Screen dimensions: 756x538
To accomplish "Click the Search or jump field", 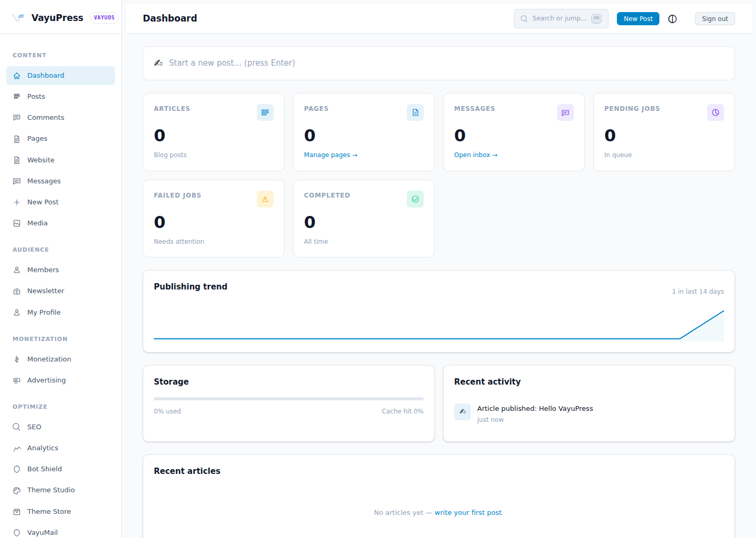I will point(561,18).
